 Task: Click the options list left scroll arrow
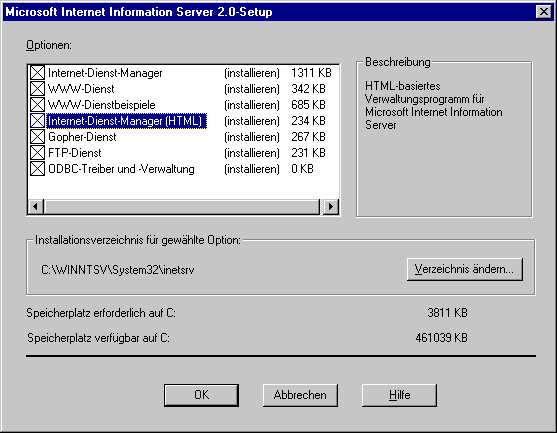tap(36, 206)
